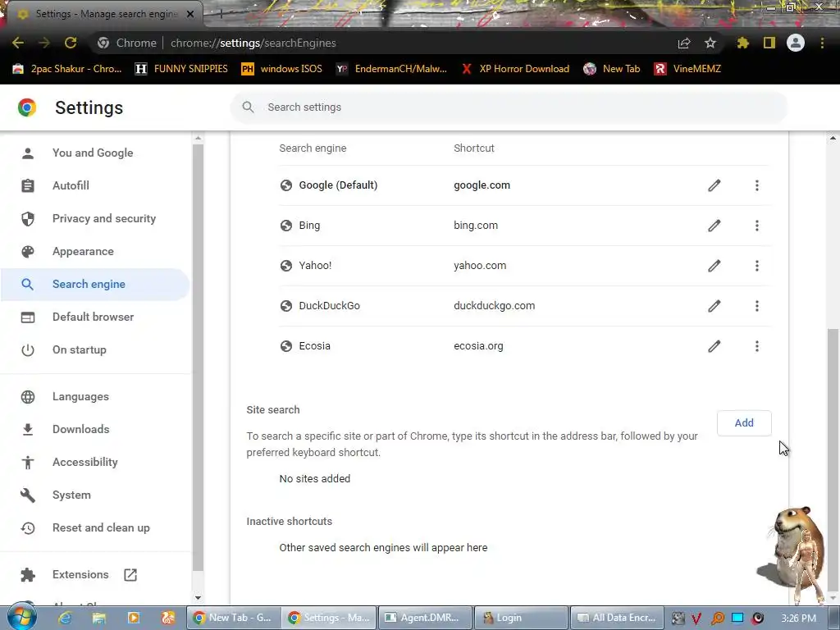Open the XP Horror Download bookmark
The image size is (840, 630).
(515, 69)
